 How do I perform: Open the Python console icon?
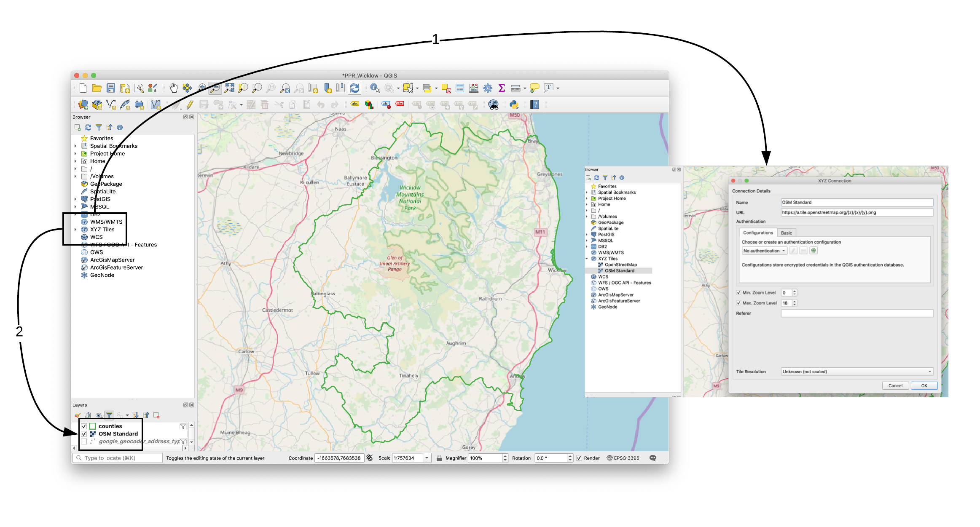pos(514,104)
